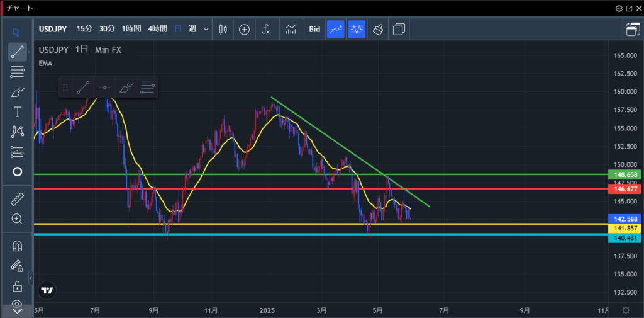Pop out the chart panel window
The image size is (644, 318).
[629, 8]
